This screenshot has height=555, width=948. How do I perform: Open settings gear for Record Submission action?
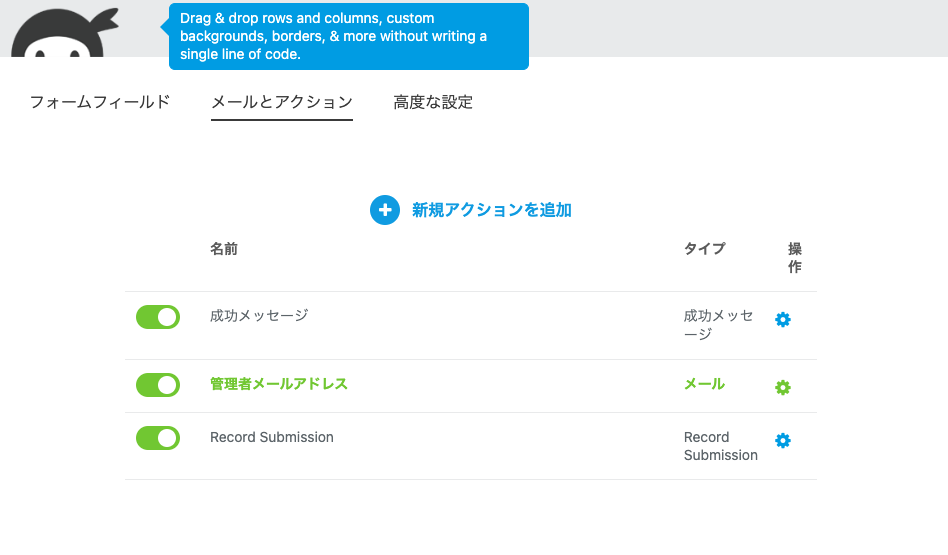point(783,440)
